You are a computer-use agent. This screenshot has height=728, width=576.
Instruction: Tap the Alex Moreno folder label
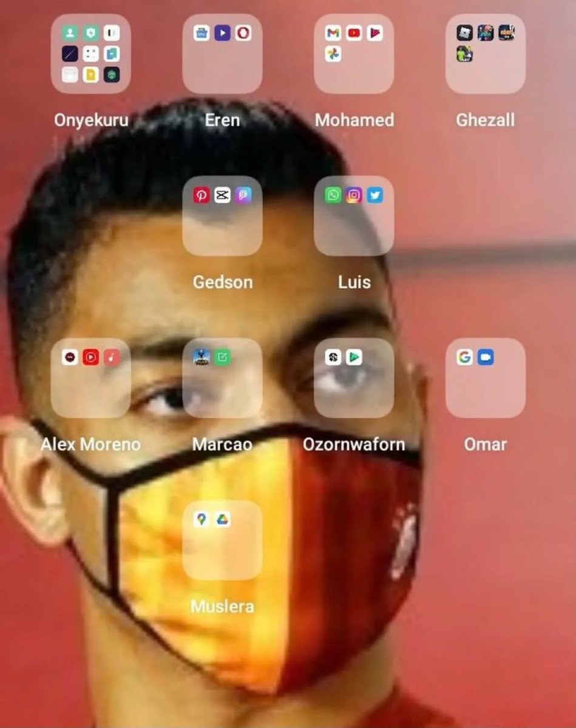[x=90, y=445]
